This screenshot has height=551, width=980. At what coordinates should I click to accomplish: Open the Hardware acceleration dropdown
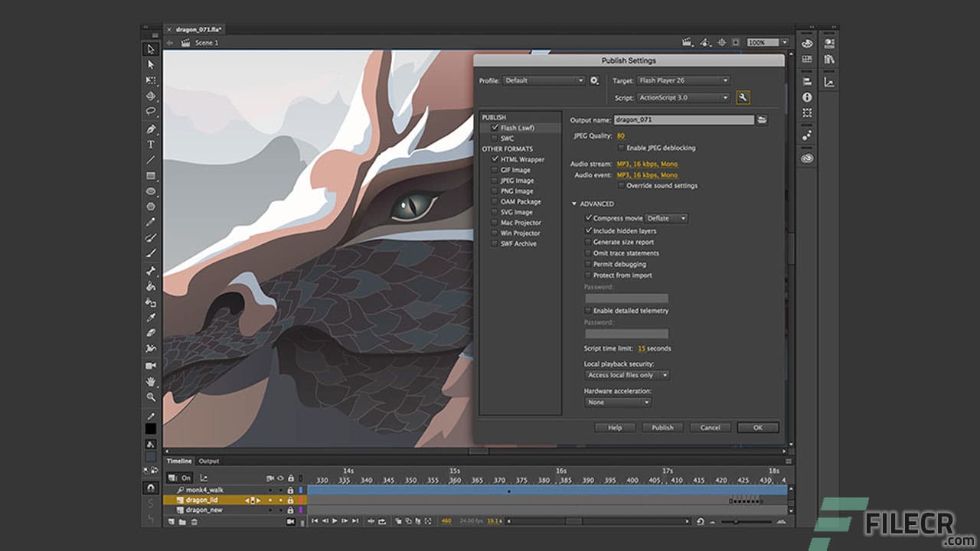point(617,402)
